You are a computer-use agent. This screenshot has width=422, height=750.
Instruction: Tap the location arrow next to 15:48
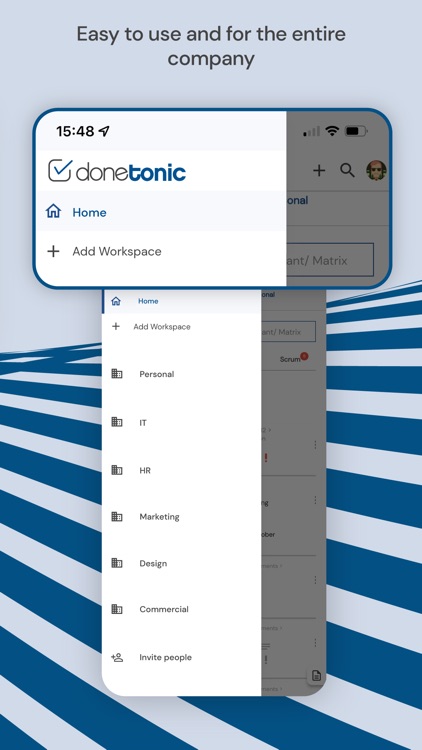click(104, 131)
